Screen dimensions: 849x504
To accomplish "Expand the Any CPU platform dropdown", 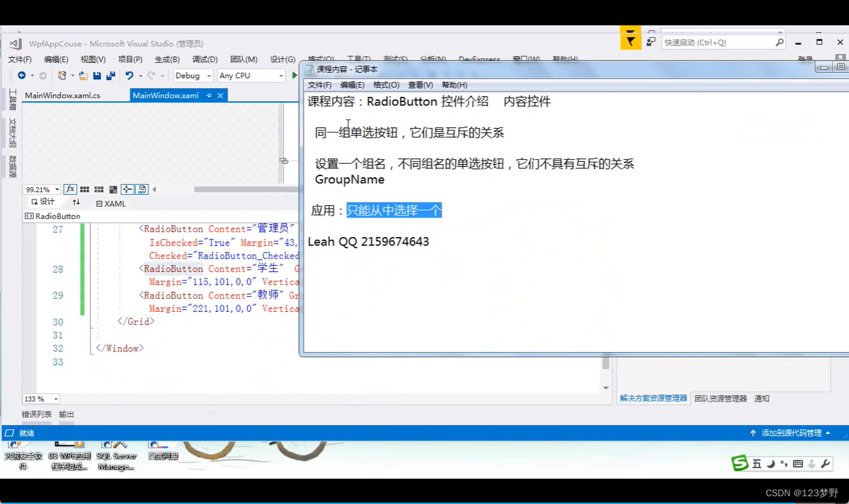I will (251, 76).
